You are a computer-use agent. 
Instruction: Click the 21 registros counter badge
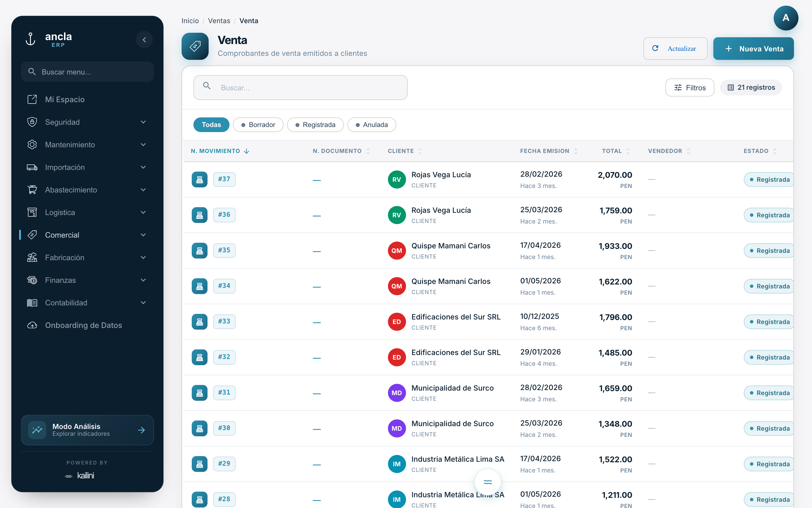click(x=751, y=87)
